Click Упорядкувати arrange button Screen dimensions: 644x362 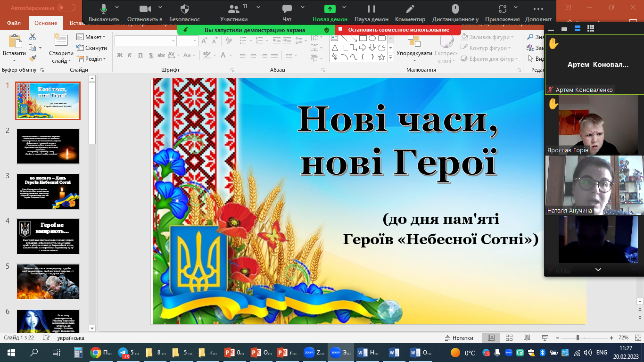click(414, 49)
